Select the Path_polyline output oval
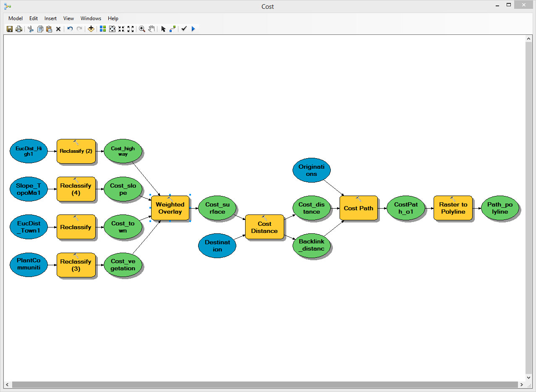536x392 pixels. click(x=500, y=208)
